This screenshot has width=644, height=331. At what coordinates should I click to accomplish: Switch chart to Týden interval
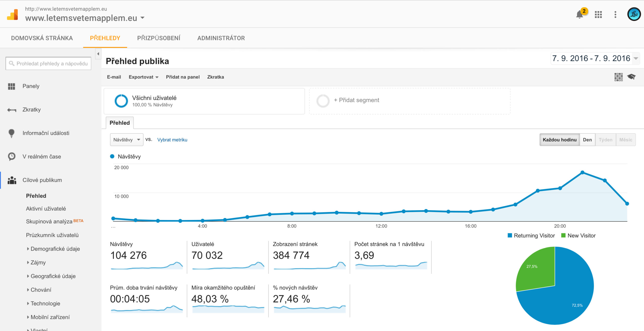click(x=605, y=140)
